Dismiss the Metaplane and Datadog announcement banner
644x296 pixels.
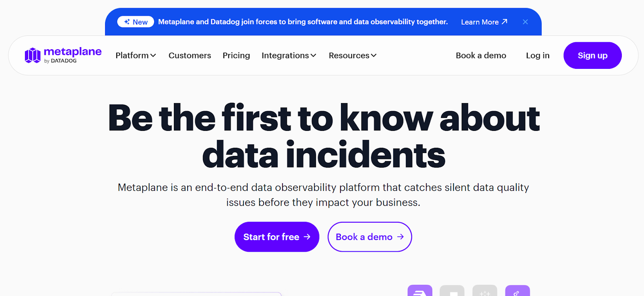pos(525,22)
